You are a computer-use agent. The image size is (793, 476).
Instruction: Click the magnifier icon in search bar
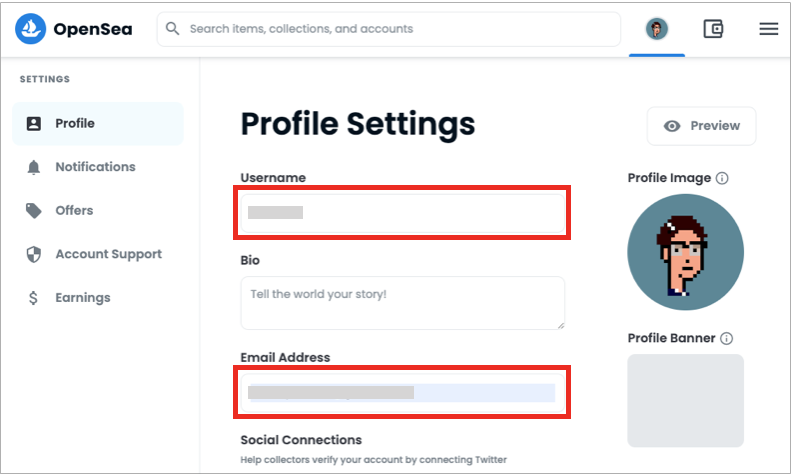click(x=172, y=29)
